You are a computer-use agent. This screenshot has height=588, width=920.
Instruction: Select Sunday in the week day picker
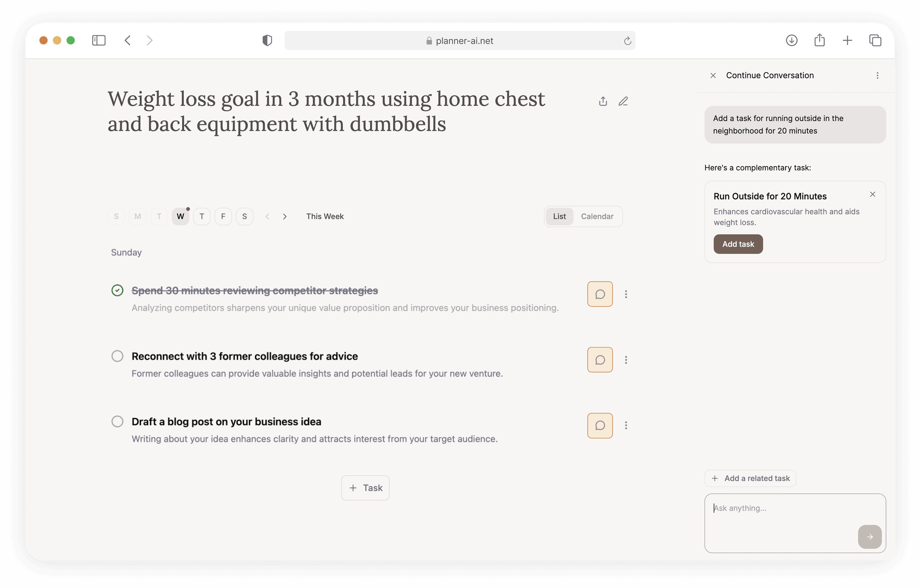click(x=116, y=216)
